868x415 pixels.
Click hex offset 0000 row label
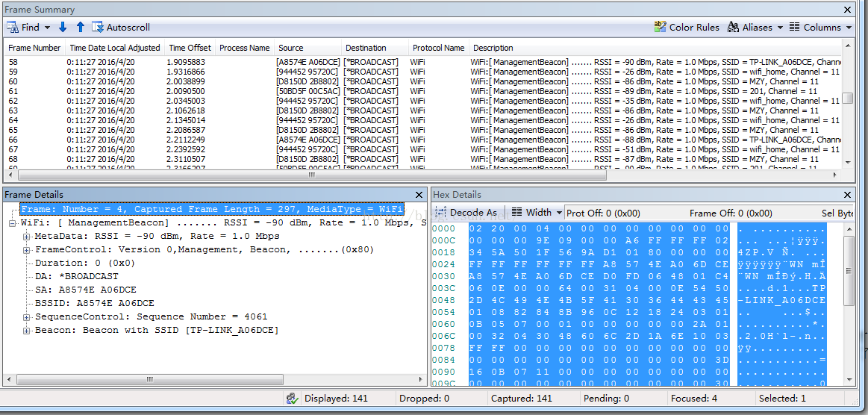pyautogui.click(x=443, y=229)
